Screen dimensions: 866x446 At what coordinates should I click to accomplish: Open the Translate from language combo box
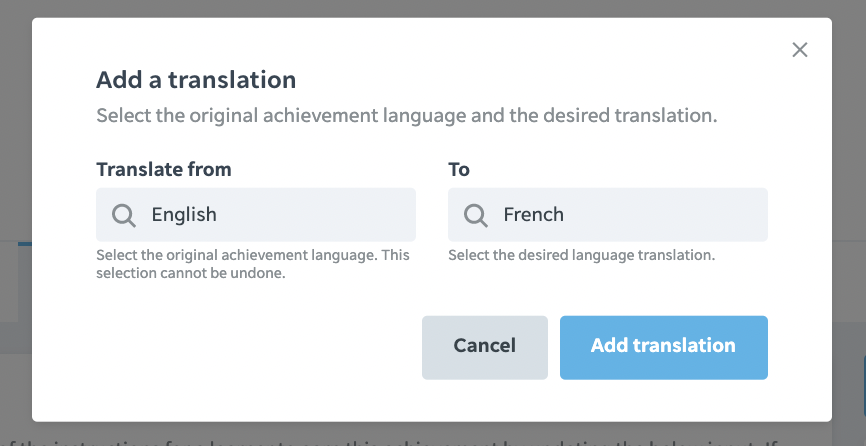(256, 215)
